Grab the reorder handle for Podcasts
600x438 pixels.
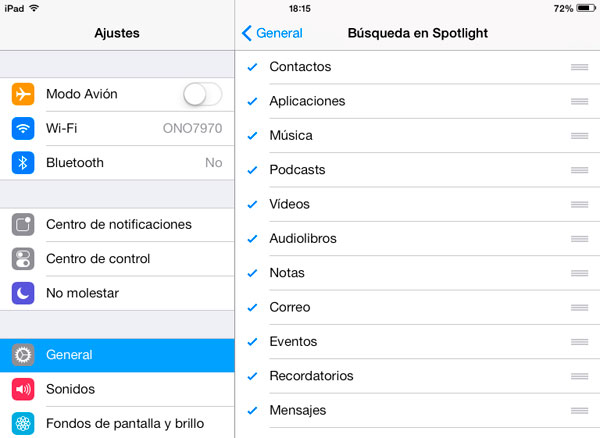pos(579,170)
